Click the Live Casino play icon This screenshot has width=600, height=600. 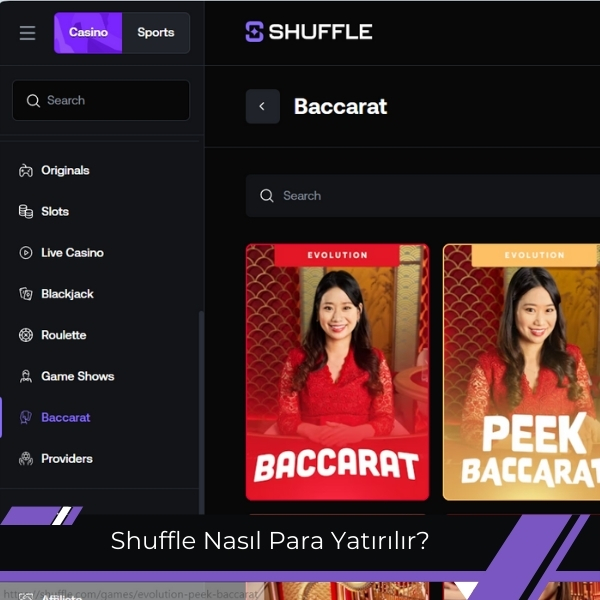26,253
